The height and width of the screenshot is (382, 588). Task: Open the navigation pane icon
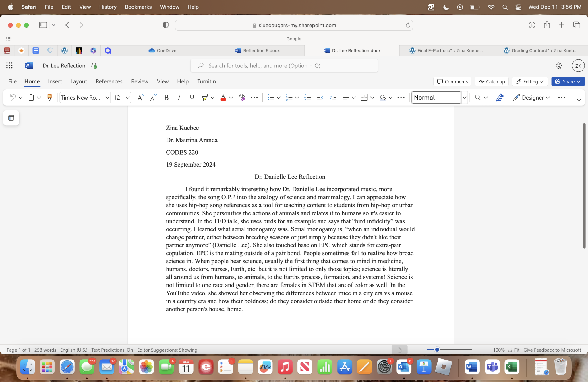click(11, 118)
